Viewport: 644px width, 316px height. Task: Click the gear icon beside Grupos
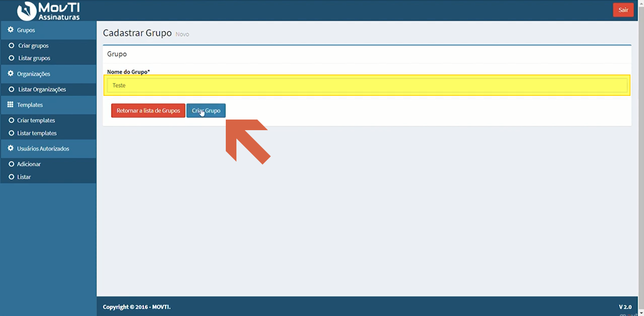tap(11, 30)
